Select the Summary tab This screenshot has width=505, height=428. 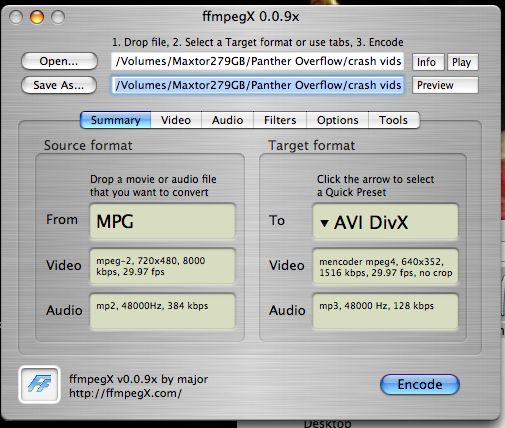[116, 120]
